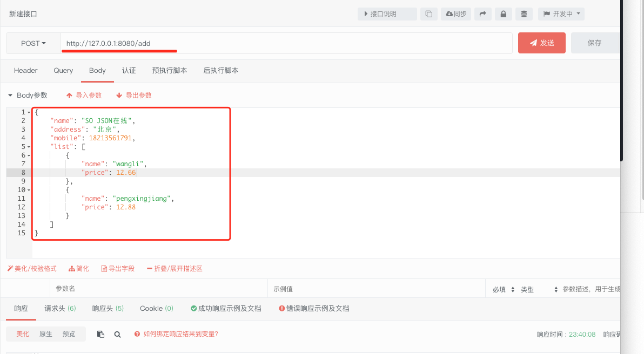This screenshot has height=354, width=644.
Task: Click the cloud sync (同步) icon
Action: pyautogui.click(x=455, y=13)
